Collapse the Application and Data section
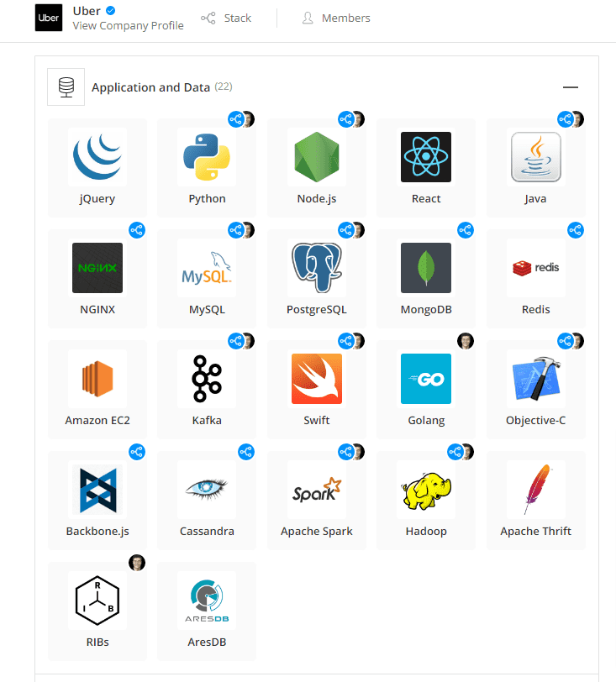Viewport: 616px width, 682px height. (x=571, y=87)
